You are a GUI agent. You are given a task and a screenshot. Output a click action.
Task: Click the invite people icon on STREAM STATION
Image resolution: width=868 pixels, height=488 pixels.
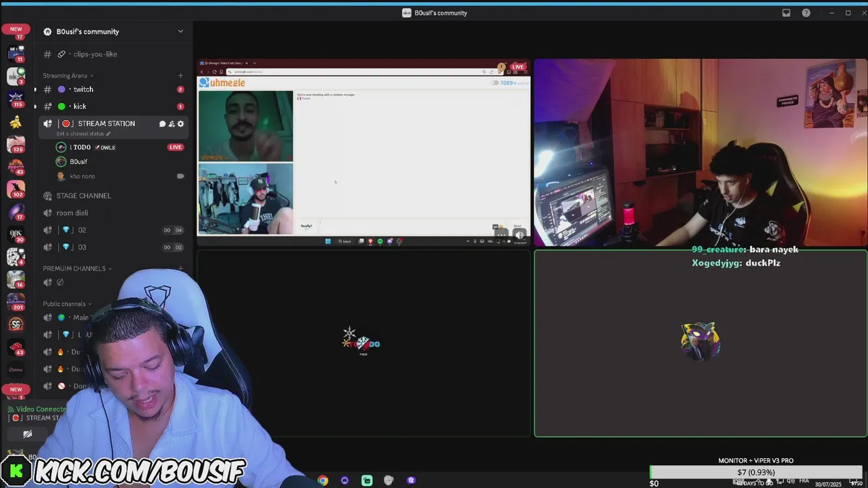tap(172, 124)
